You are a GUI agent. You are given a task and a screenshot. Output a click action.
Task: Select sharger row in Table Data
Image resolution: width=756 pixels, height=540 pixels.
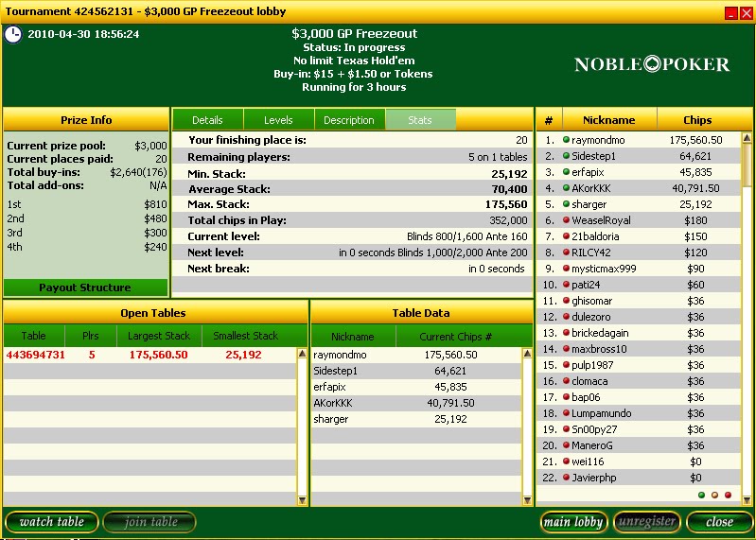click(416, 419)
